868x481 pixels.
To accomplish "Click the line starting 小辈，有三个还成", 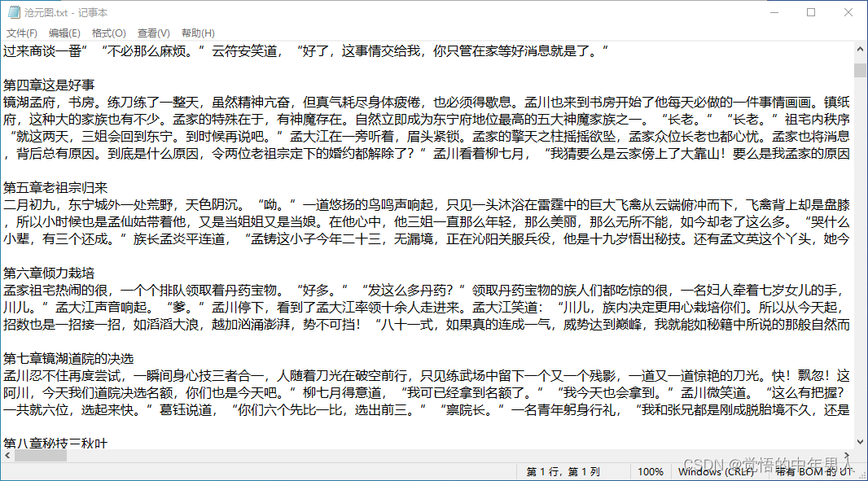I will [x=426, y=239].
